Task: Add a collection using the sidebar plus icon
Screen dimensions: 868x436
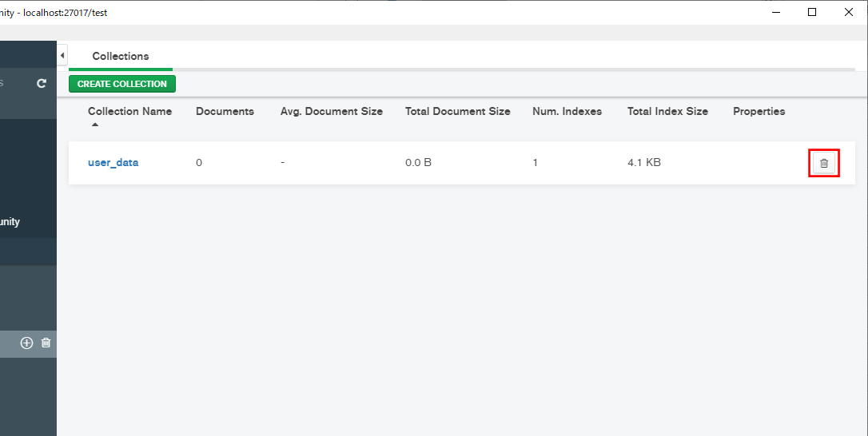Action: [x=26, y=343]
